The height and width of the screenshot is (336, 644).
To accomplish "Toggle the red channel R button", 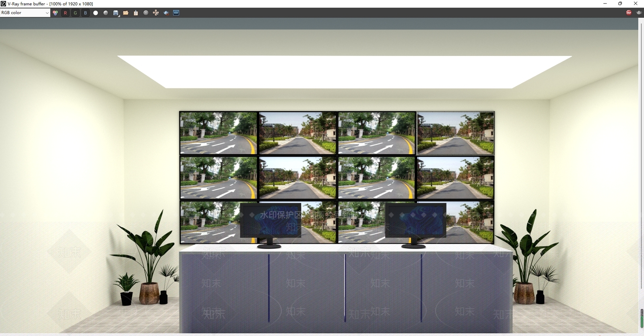I will click(x=65, y=13).
